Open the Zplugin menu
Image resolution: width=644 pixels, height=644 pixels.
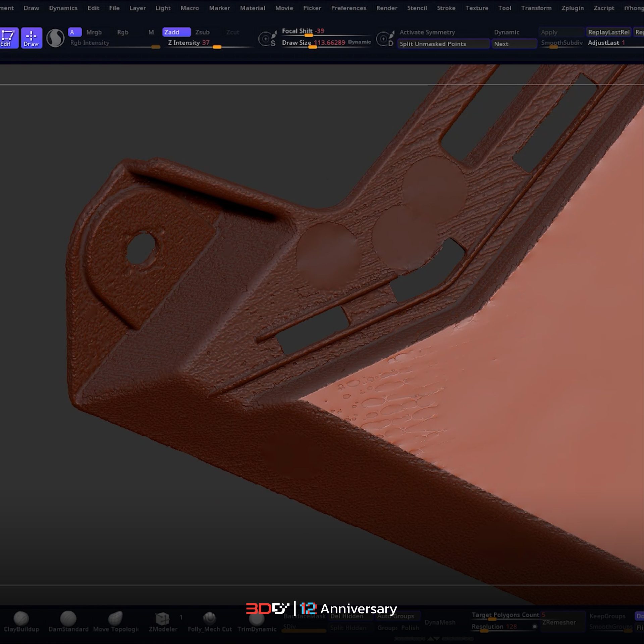[572, 8]
